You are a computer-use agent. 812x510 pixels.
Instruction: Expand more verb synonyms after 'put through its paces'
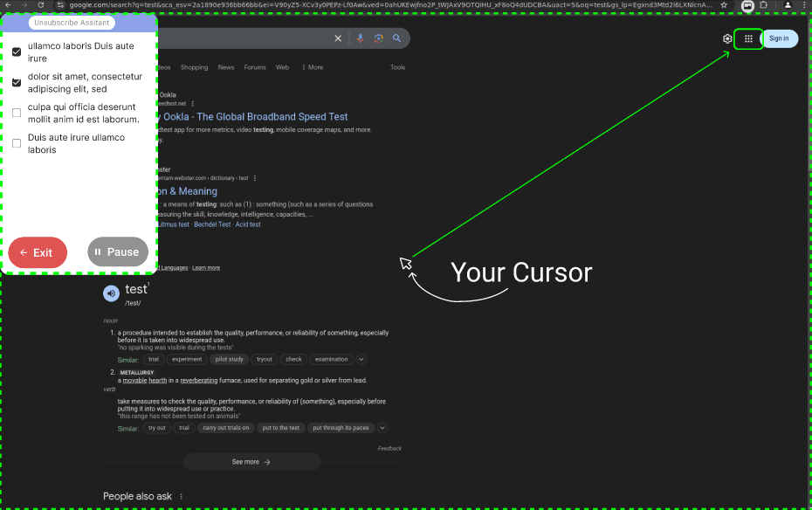click(x=382, y=428)
